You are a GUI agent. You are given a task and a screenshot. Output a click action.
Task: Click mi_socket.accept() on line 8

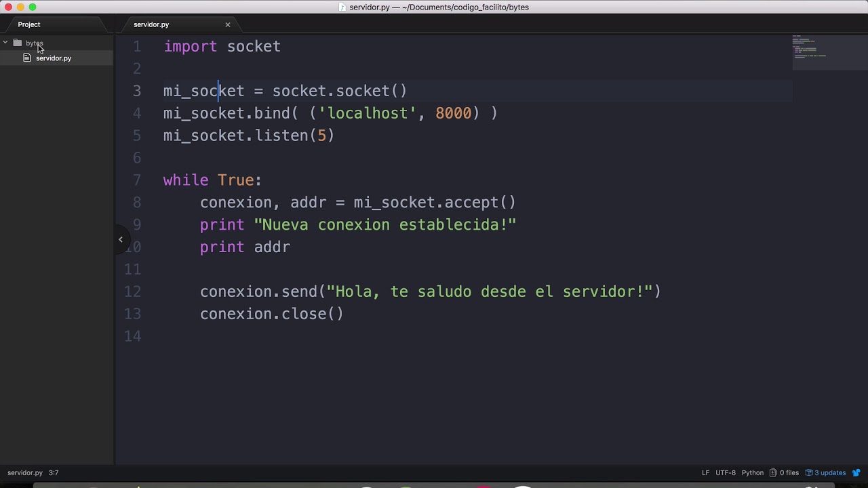435,203
